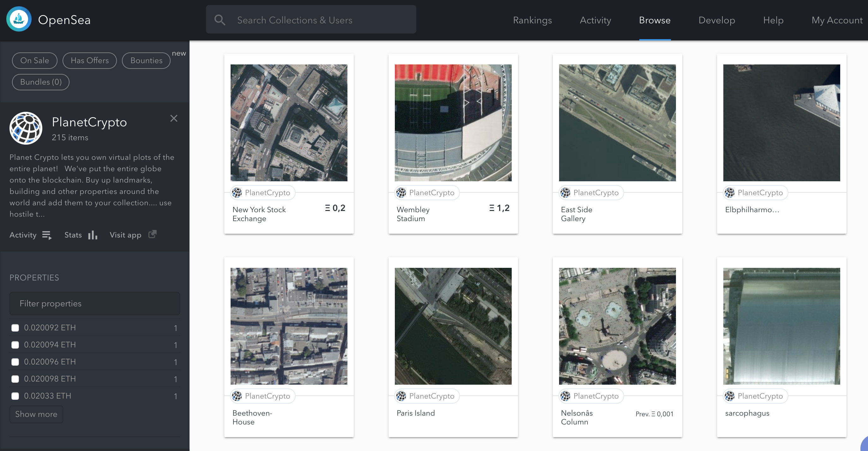The height and width of the screenshot is (451, 868).
Task: Click the Ξ 1,2 price
Action: (499, 208)
